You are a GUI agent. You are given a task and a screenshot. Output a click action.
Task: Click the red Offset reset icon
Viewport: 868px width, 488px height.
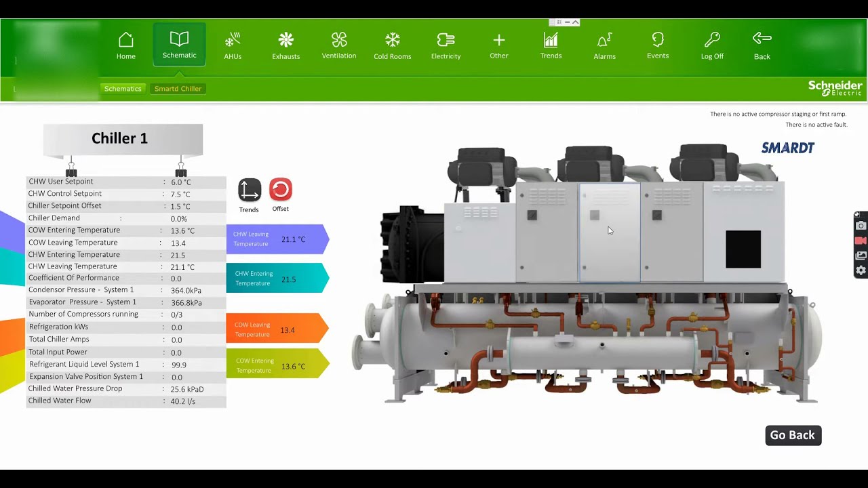pyautogui.click(x=281, y=189)
